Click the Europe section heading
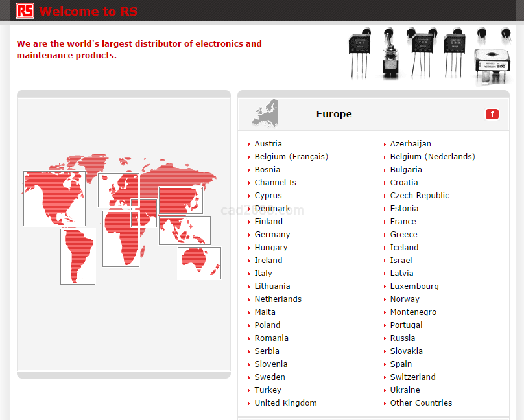Screen dimensions: 524x420 tap(334, 114)
